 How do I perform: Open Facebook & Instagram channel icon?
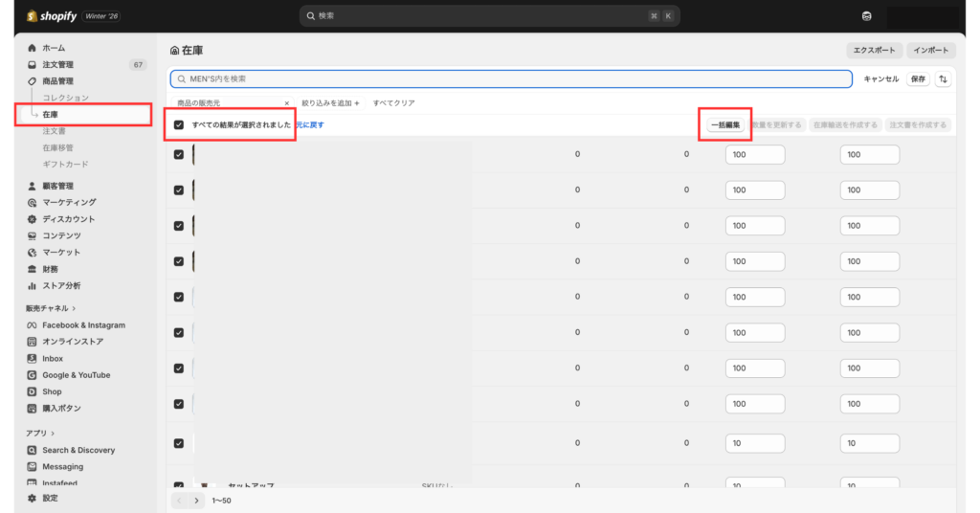[33, 325]
